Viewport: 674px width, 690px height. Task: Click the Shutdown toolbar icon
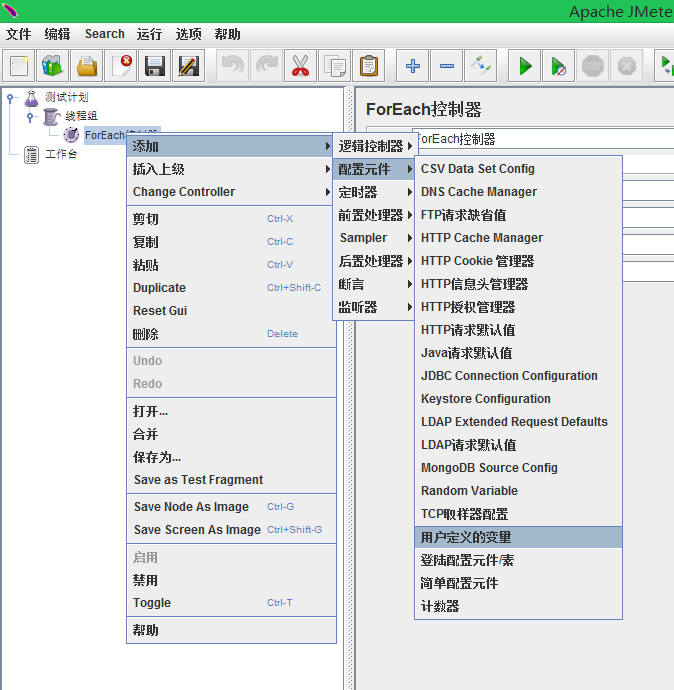(626, 66)
